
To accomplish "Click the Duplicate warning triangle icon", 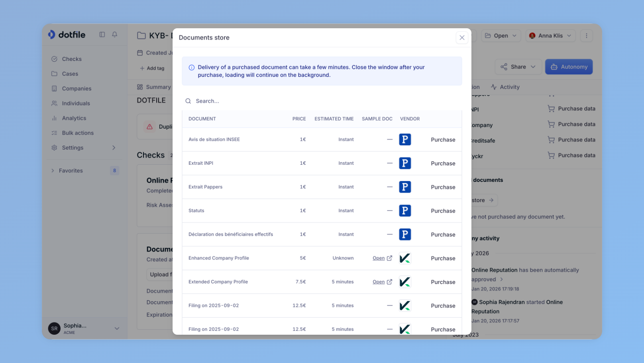I will (150, 127).
